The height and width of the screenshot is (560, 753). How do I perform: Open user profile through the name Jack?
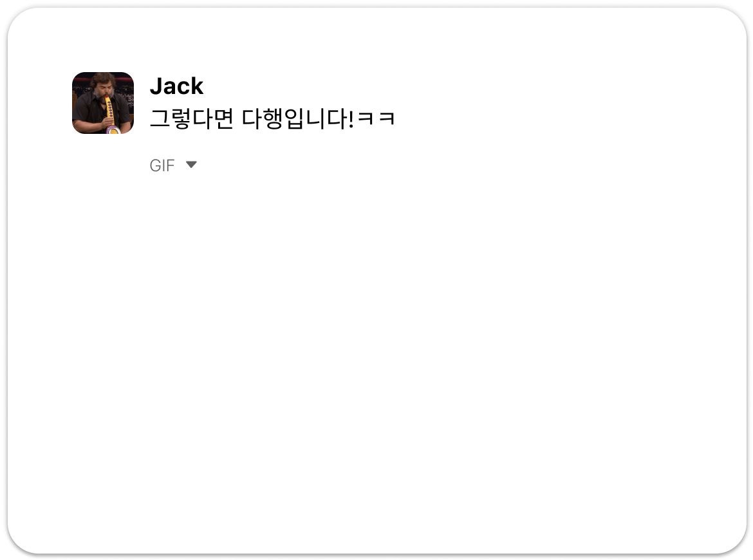point(176,86)
